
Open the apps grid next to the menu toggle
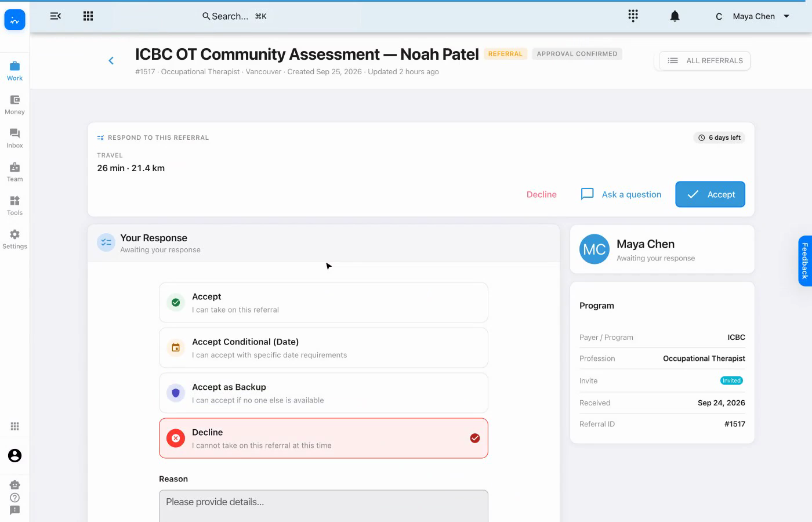[x=88, y=16]
